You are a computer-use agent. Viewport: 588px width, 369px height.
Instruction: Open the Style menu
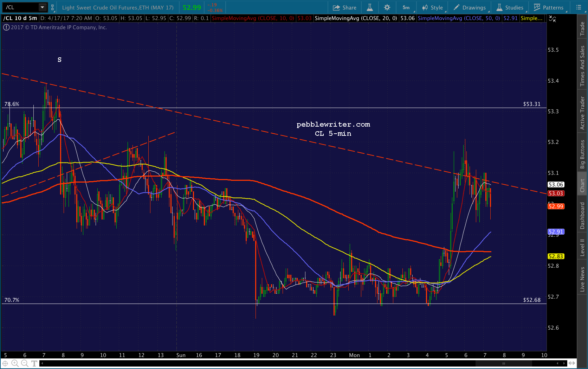[x=433, y=7]
